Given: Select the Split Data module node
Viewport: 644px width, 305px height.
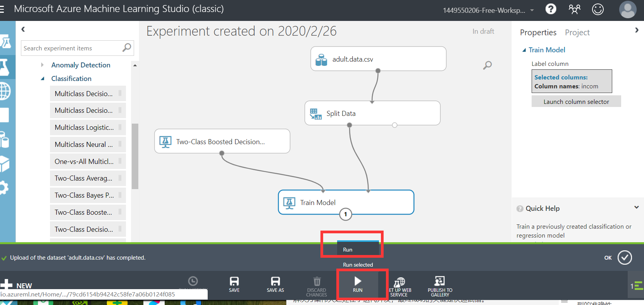Looking at the screenshot, I should 372,113.
